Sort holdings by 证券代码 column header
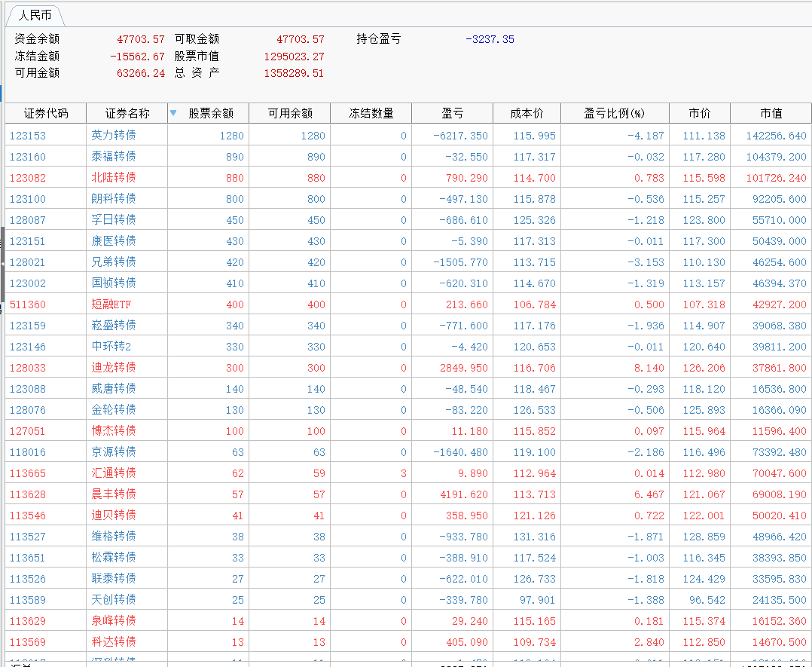Viewport: 812px width, 667px height. coord(45,113)
